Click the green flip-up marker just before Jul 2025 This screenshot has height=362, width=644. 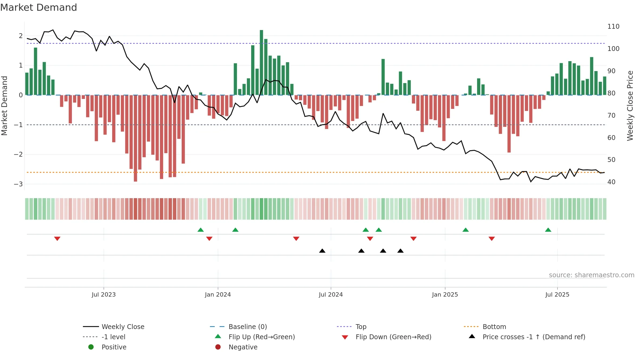tap(548, 230)
